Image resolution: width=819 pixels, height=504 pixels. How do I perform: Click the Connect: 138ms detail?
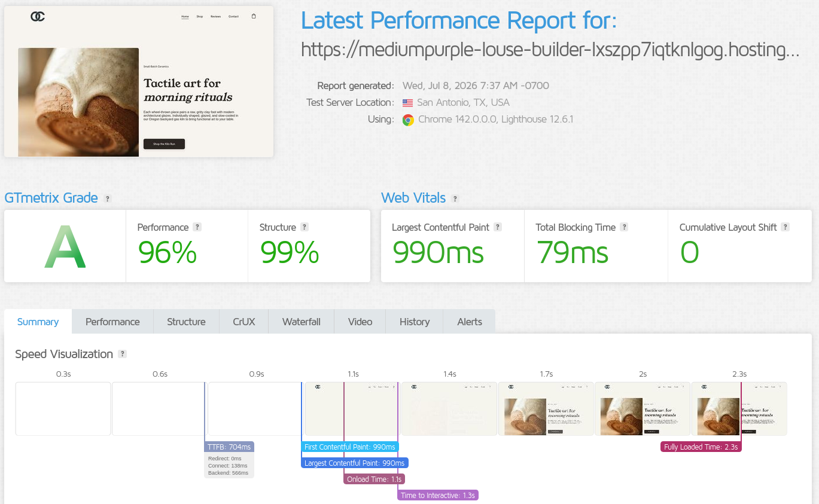click(x=228, y=466)
